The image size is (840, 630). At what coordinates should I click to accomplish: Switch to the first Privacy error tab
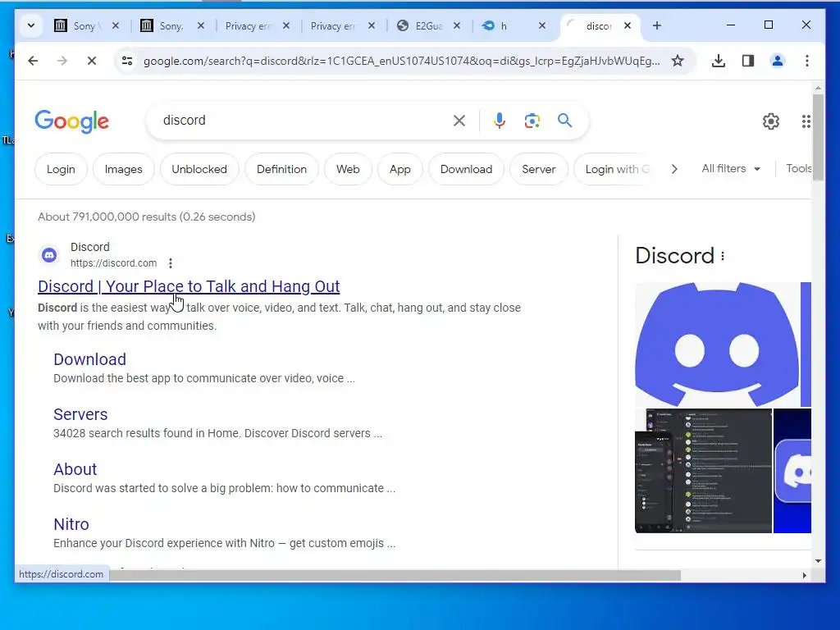[258, 25]
